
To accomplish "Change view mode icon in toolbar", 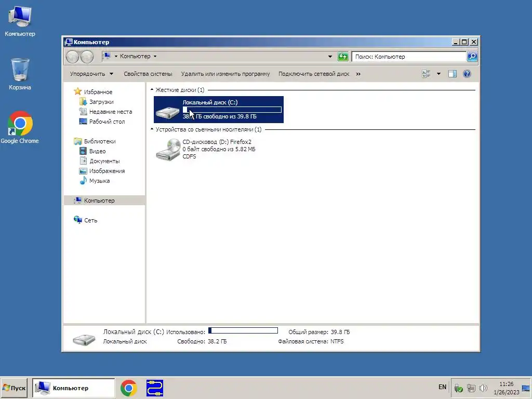I will (426, 74).
